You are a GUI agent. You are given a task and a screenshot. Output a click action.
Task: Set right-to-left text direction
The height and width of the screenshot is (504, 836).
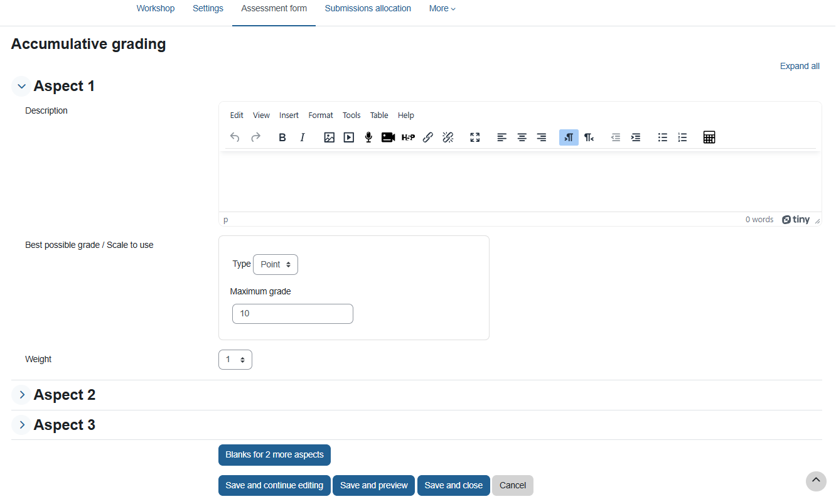pos(589,137)
